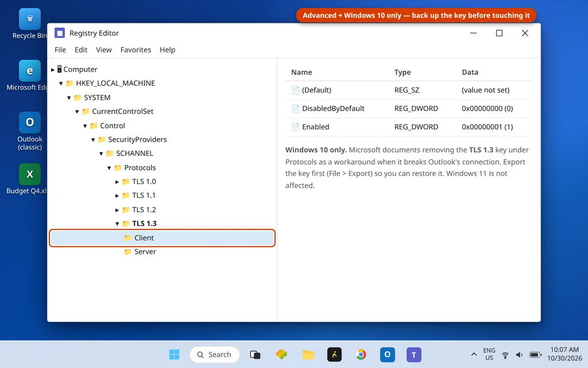Collapse the HKEY_LOCAL_MACHINE arrow

coord(61,83)
